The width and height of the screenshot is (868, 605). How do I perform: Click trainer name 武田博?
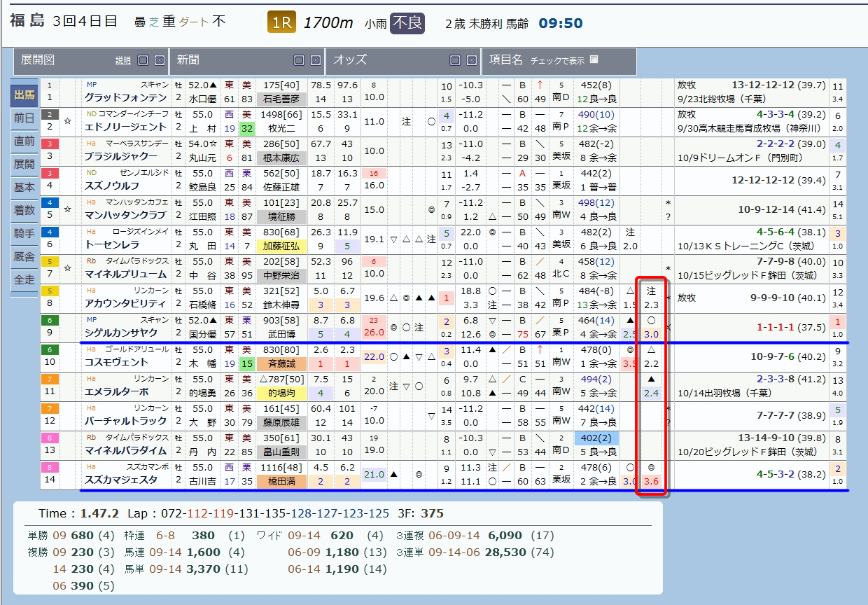(281, 334)
